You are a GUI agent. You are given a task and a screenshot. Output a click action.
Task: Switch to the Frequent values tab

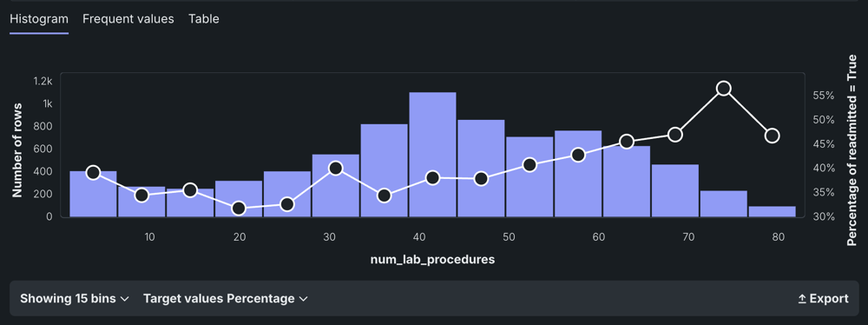point(128,19)
